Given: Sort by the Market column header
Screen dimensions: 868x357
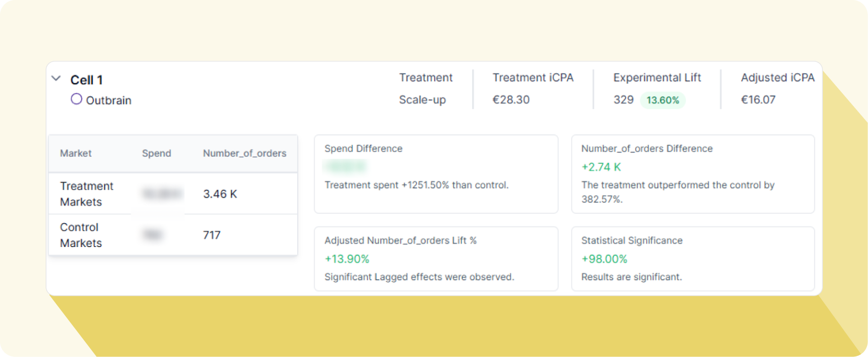Looking at the screenshot, I should [76, 153].
